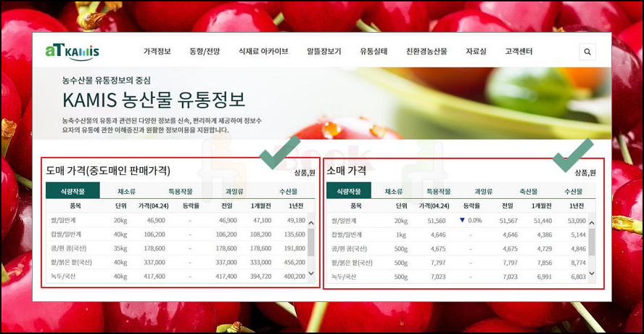
Task: Click the aT KAMIS logo
Action: [73, 52]
